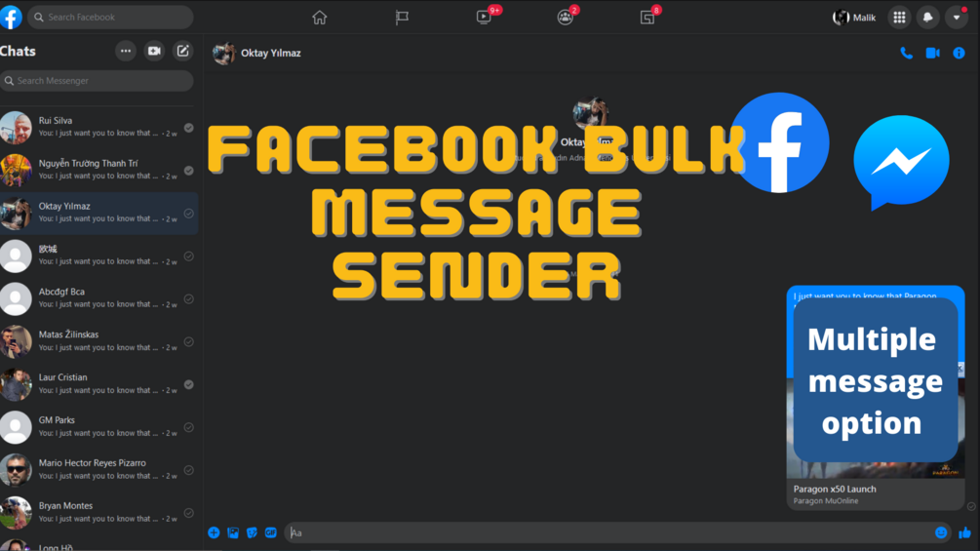Open the nine-dot menu grid icon

[899, 18]
